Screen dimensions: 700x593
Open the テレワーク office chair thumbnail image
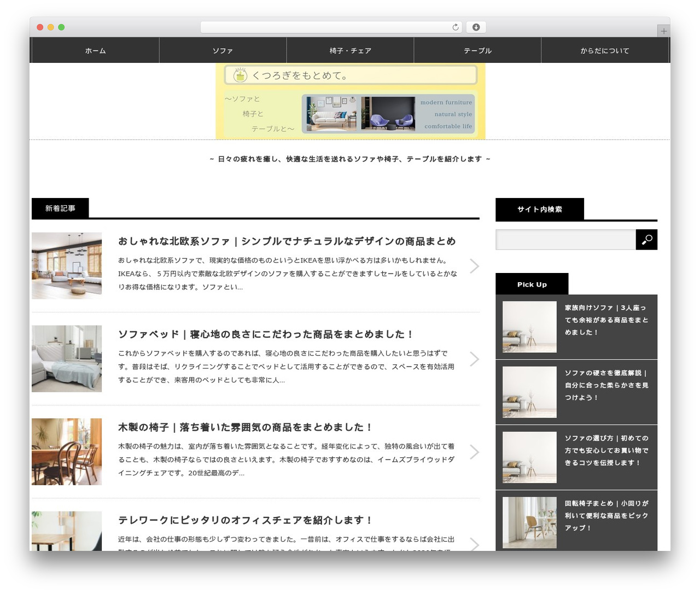67,531
